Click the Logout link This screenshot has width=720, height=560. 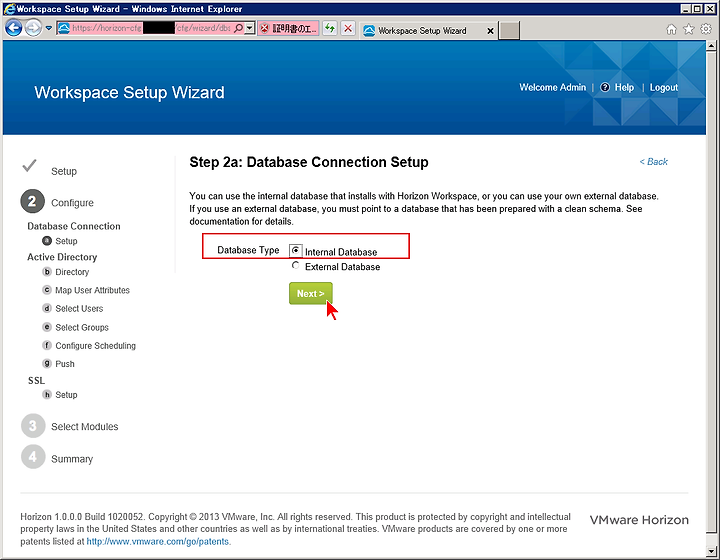tap(664, 87)
